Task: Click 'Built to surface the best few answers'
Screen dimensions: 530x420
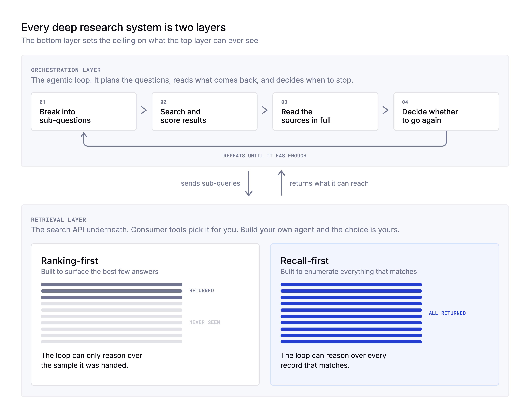Action: tap(100, 272)
